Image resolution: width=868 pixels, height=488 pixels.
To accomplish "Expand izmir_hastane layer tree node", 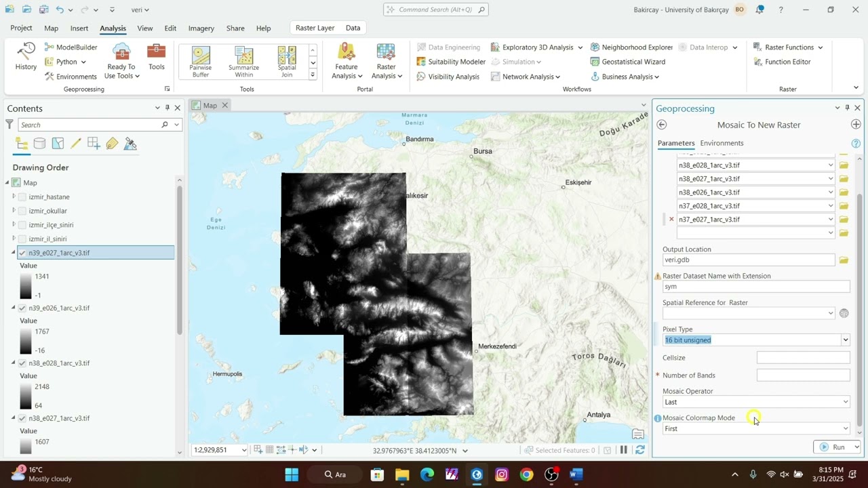I will click(x=14, y=197).
